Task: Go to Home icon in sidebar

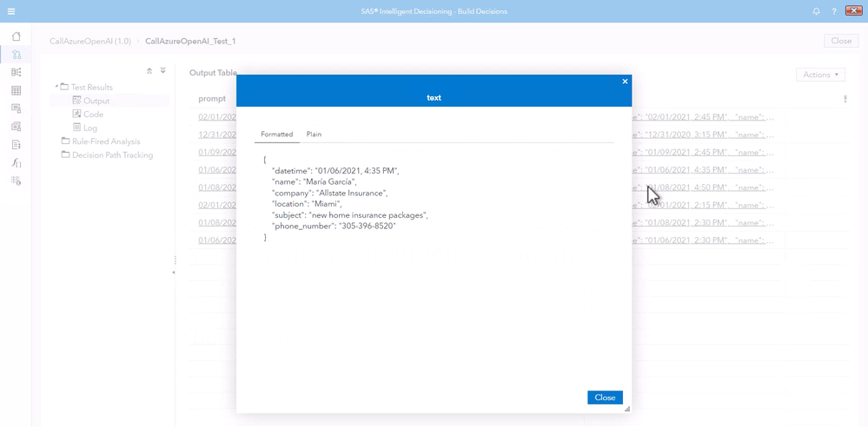Action: pyautogui.click(x=16, y=36)
